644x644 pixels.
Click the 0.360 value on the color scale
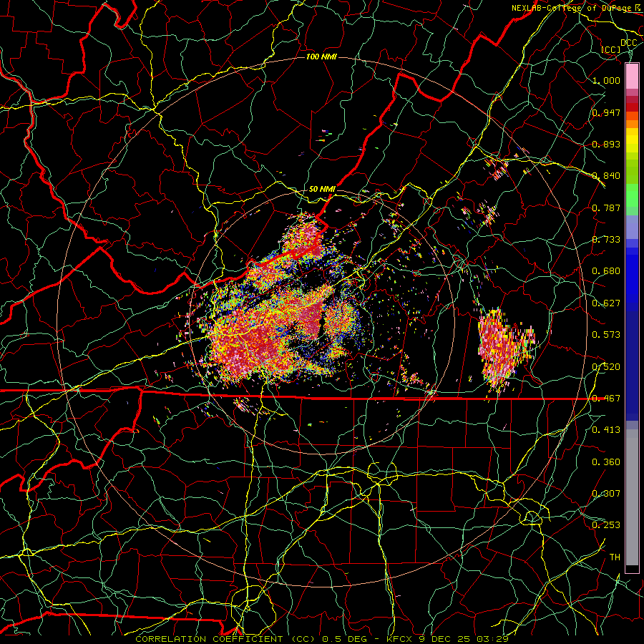coord(606,462)
